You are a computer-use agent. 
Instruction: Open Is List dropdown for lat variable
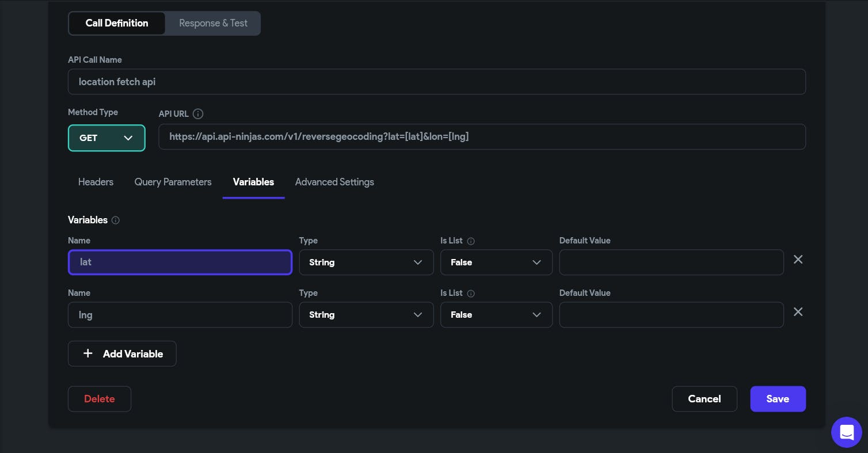[496, 262]
